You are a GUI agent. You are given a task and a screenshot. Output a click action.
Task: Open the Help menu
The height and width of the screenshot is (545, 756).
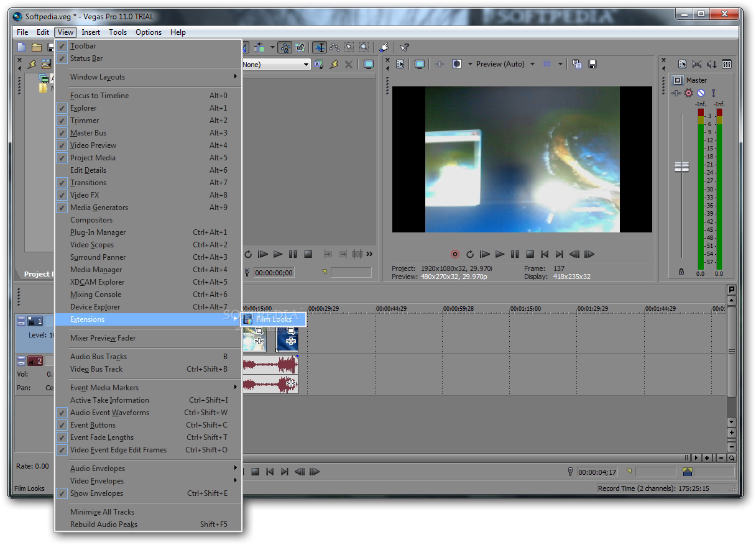(178, 32)
